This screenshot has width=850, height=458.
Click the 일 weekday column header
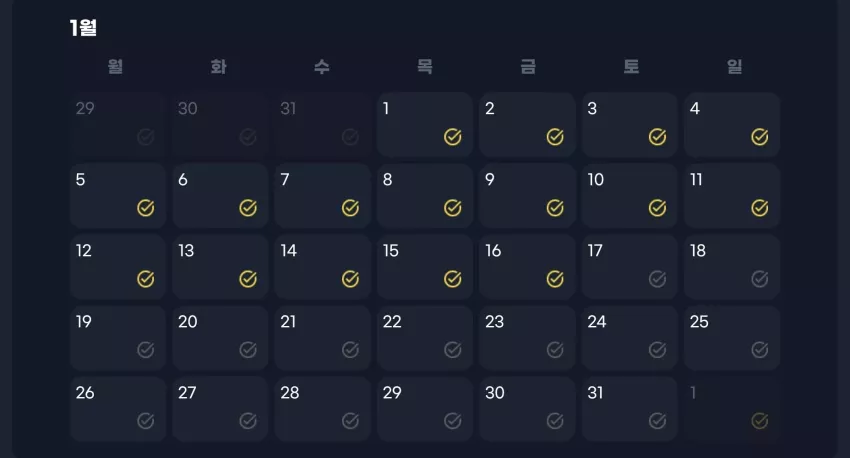click(734, 67)
